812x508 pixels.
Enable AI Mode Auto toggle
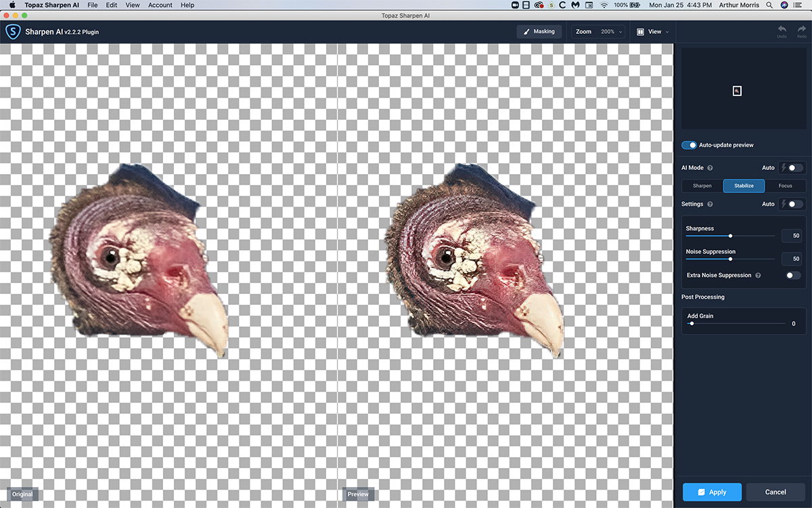point(796,167)
